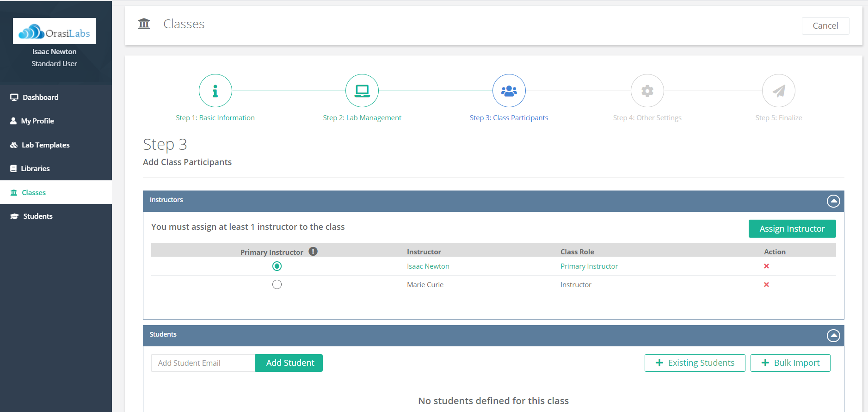Click Step 1: Basic Information label
Screen dimensions: 868x412
215,118
